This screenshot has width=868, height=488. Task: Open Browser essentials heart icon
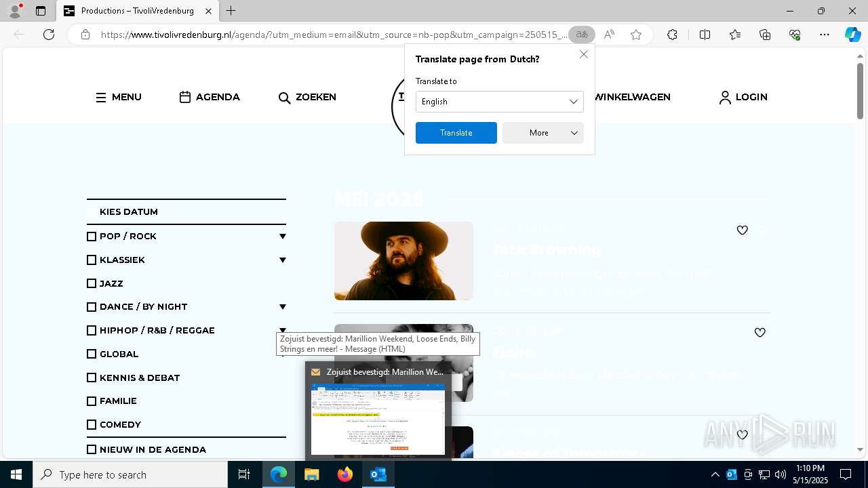click(795, 35)
